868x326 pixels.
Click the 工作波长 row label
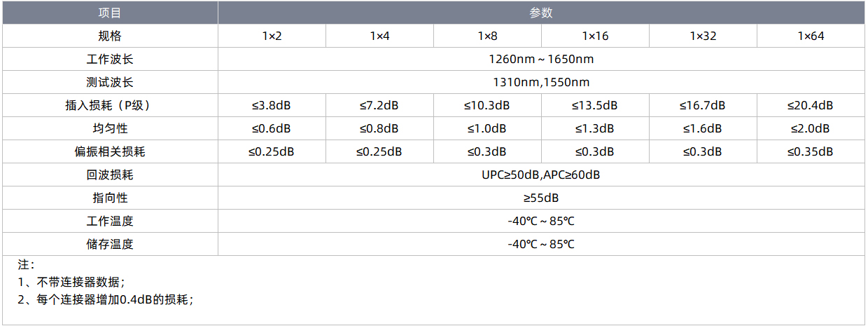point(110,59)
